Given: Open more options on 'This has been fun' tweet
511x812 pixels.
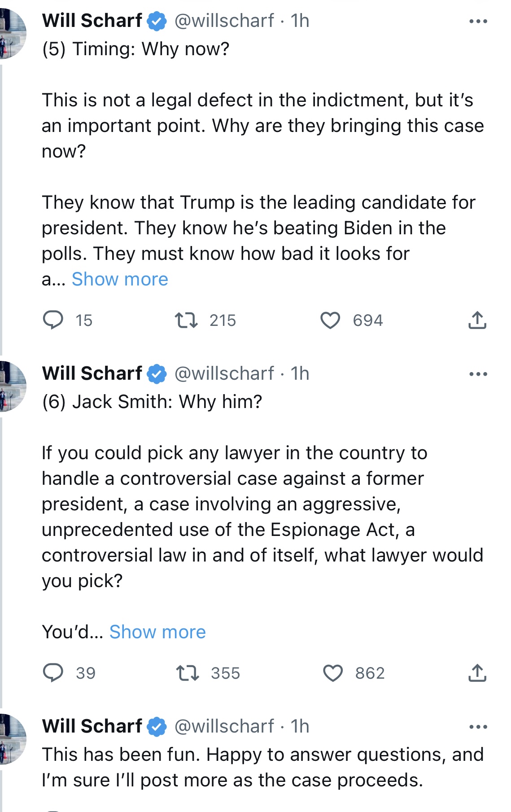Looking at the screenshot, I should pyautogui.click(x=478, y=727).
